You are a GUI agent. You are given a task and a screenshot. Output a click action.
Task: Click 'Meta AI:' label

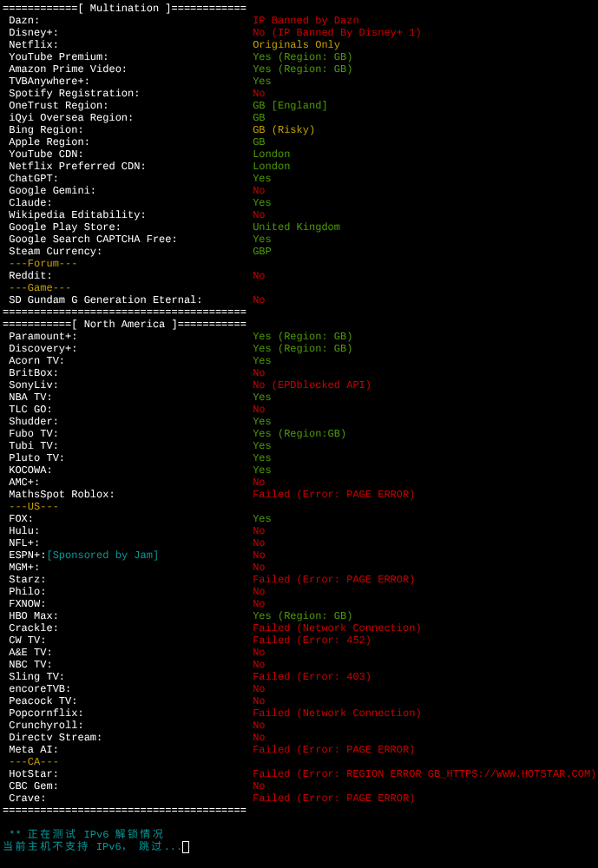pyautogui.click(x=33, y=751)
